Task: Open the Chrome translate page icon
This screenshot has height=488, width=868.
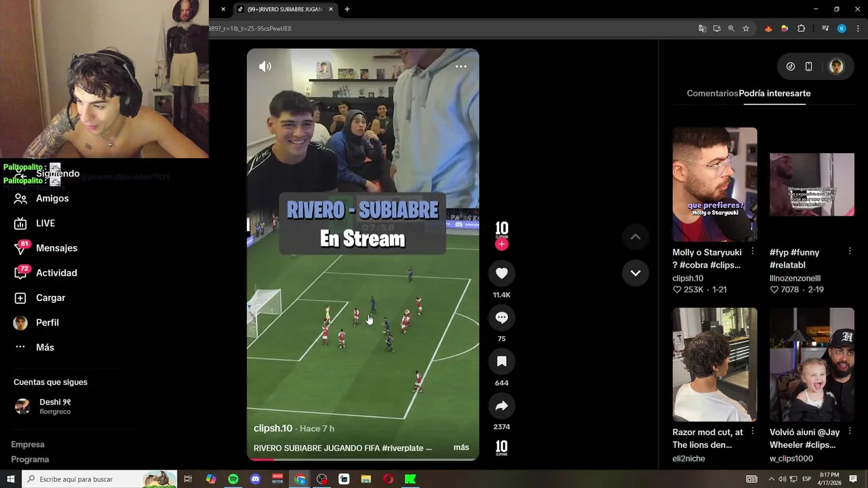Action: coord(703,28)
